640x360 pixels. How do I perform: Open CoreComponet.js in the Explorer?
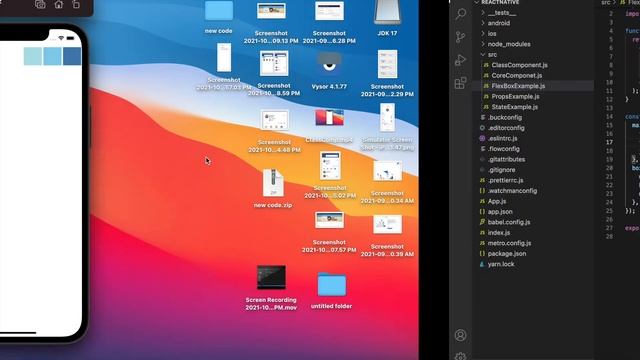pos(533,75)
